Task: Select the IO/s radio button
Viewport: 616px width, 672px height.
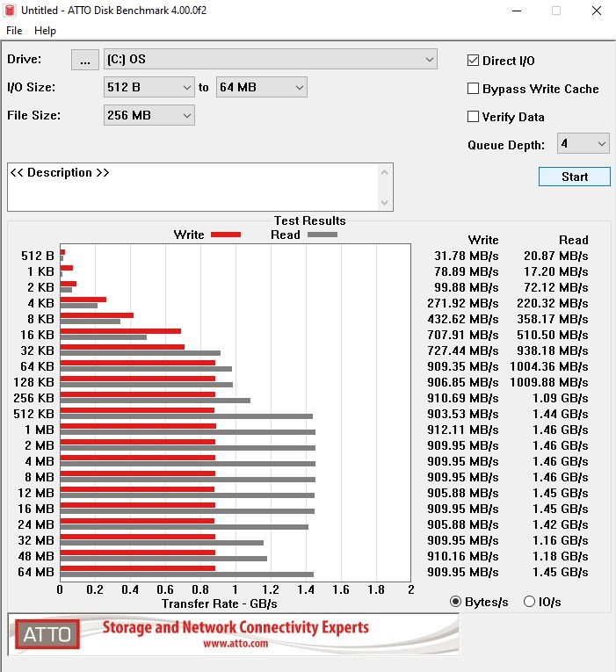Action: (529, 602)
